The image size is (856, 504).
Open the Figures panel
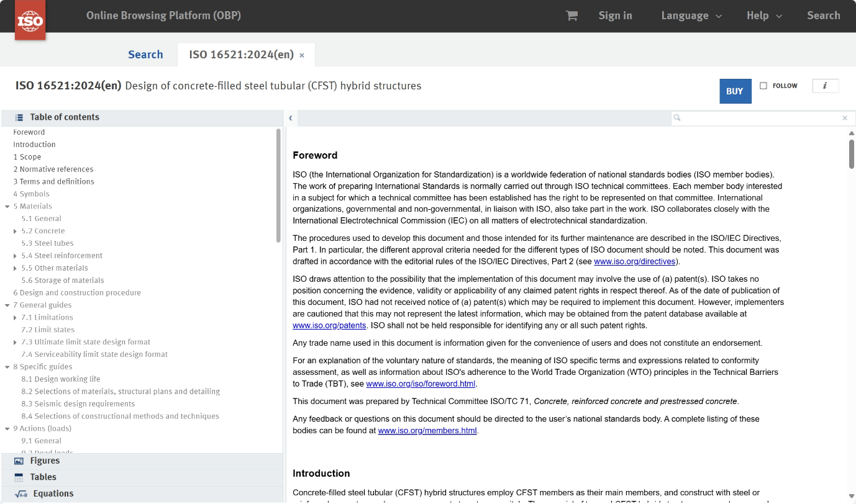(45, 461)
